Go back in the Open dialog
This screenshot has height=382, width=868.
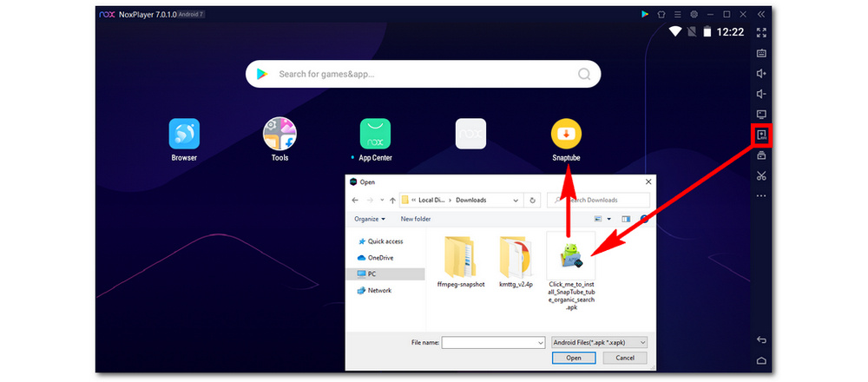coord(355,200)
